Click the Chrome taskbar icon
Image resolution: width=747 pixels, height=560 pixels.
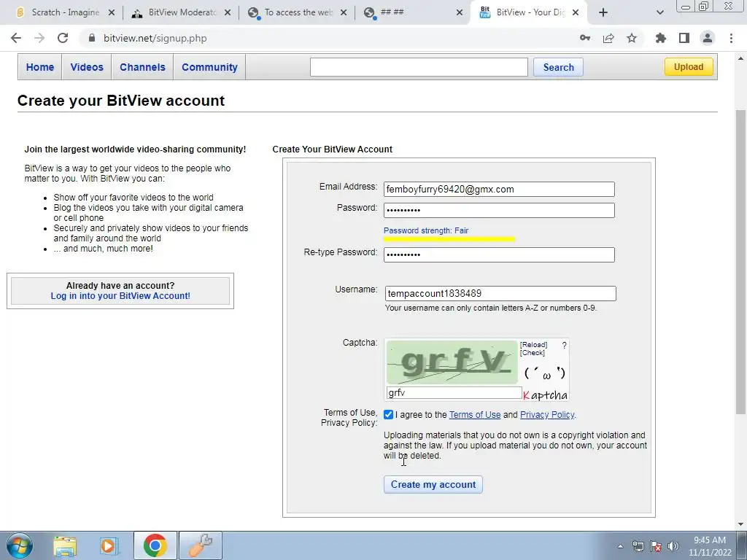[x=155, y=545]
